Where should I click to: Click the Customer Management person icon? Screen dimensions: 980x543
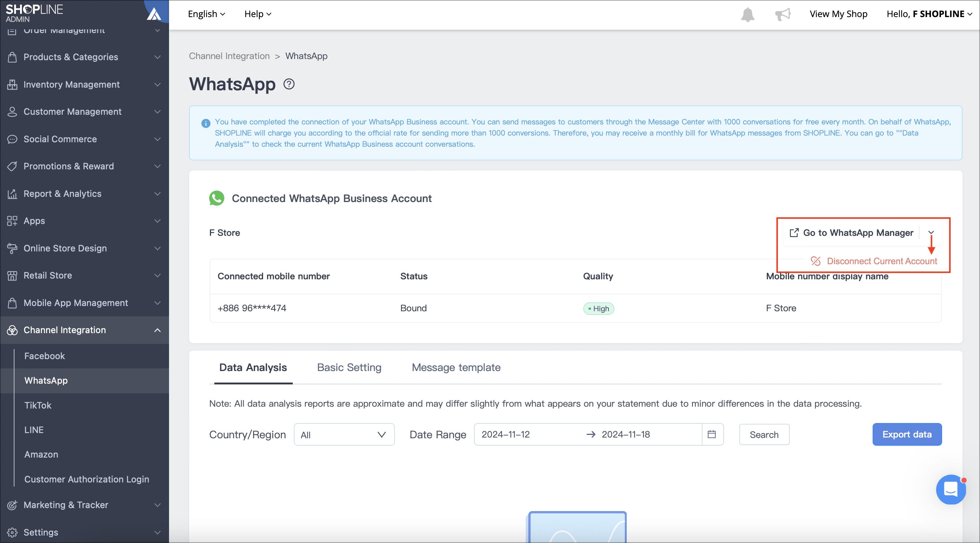12,112
